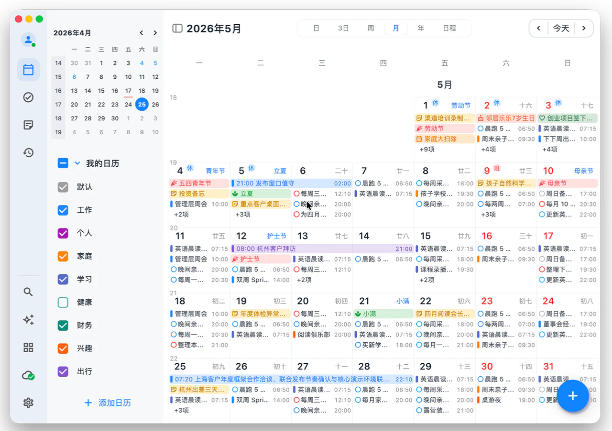Switch to 年 year view tab
Screen dimensions: 612x431
coord(421,28)
